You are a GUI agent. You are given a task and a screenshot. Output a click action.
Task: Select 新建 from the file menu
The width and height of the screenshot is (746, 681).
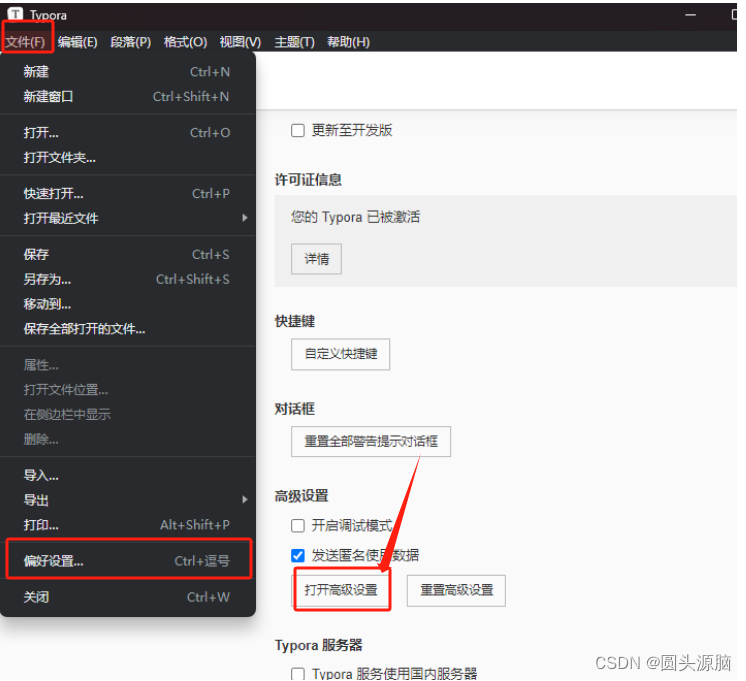click(x=128, y=72)
